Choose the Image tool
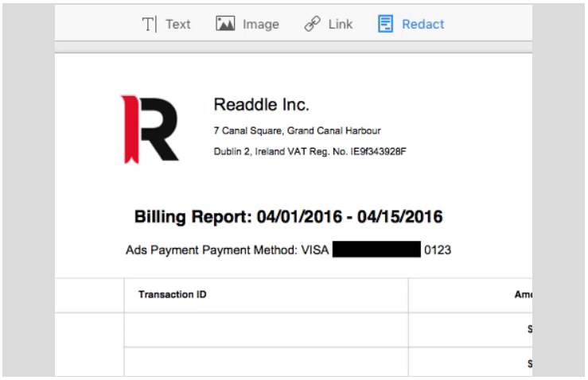The width and height of the screenshot is (588, 380). pos(247,25)
